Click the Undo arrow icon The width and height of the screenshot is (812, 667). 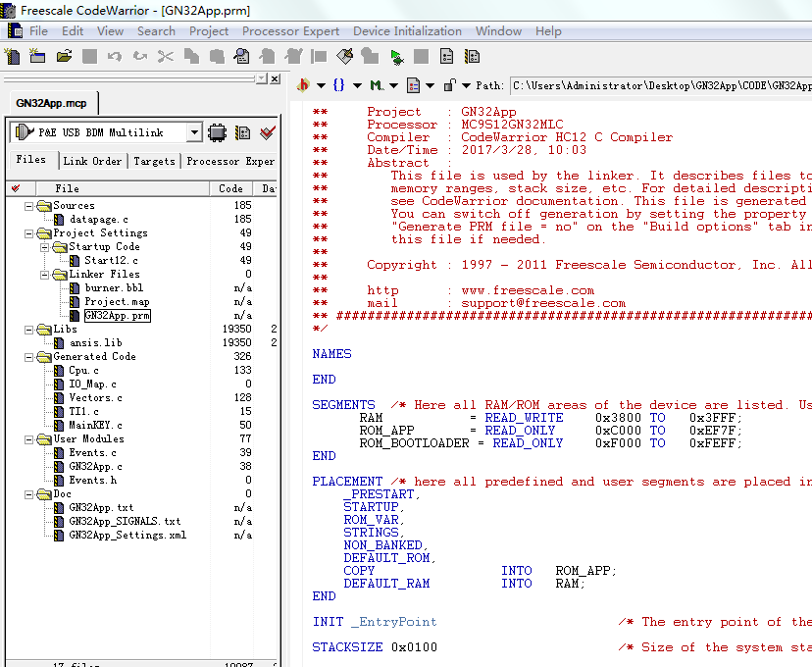click(x=115, y=56)
